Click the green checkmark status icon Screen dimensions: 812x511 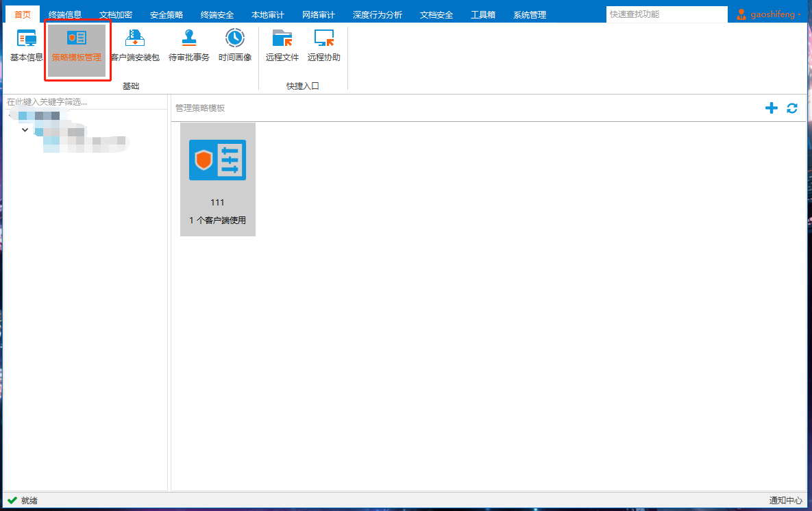12,500
